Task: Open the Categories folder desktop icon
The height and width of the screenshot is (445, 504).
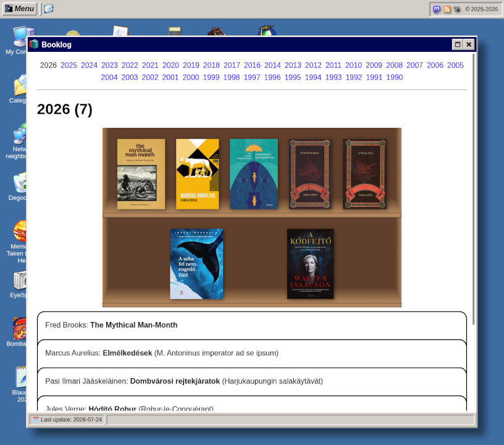Action: click(19, 89)
